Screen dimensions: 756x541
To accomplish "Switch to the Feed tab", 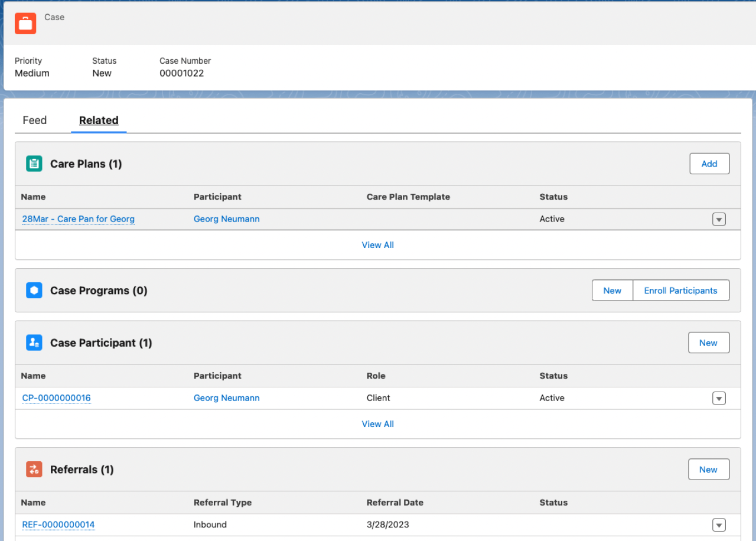I will click(34, 120).
